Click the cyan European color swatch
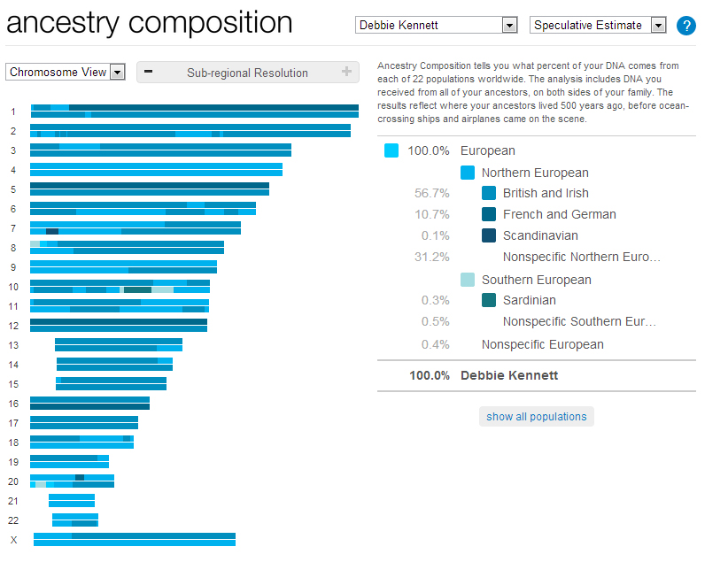Image resolution: width=728 pixels, height=562 pixels. pos(391,150)
